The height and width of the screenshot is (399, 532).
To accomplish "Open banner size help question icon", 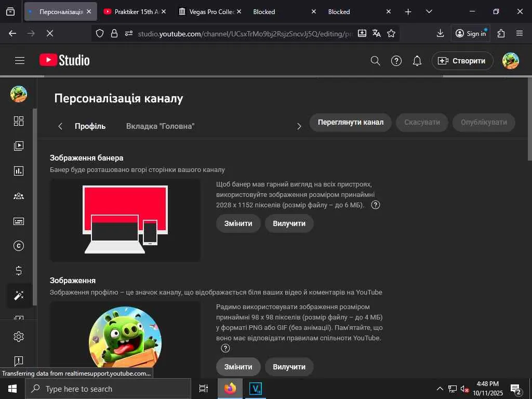I will coord(375,205).
